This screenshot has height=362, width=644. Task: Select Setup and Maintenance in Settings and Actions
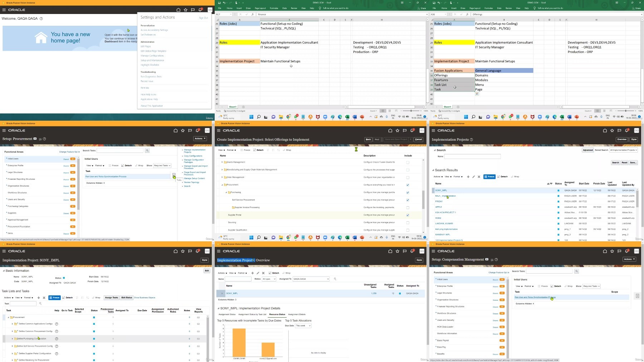click(152, 60)
